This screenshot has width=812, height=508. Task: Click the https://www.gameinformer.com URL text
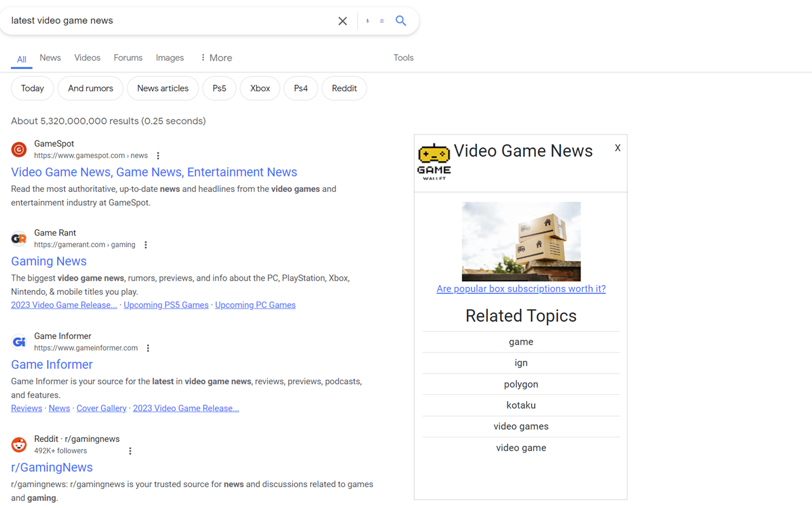pos(86,348)
